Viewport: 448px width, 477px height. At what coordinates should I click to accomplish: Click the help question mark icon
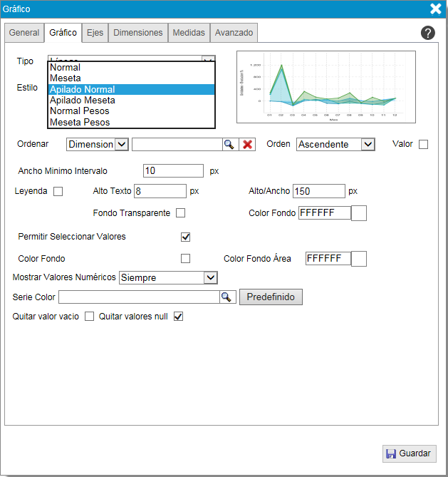[428, 33]
